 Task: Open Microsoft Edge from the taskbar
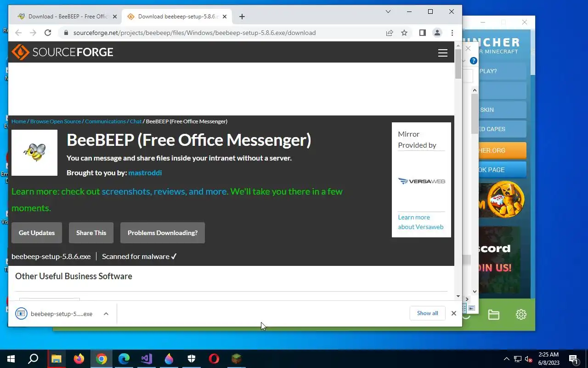124,359
